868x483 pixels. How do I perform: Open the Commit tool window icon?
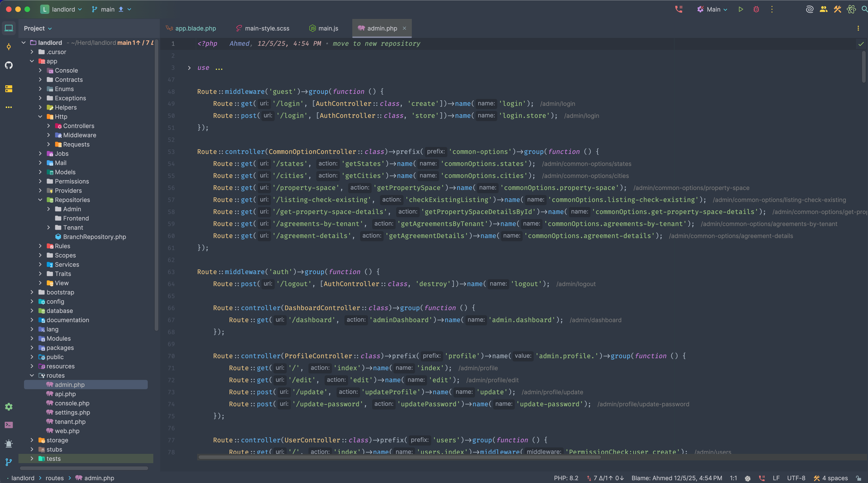coord(9,47)
